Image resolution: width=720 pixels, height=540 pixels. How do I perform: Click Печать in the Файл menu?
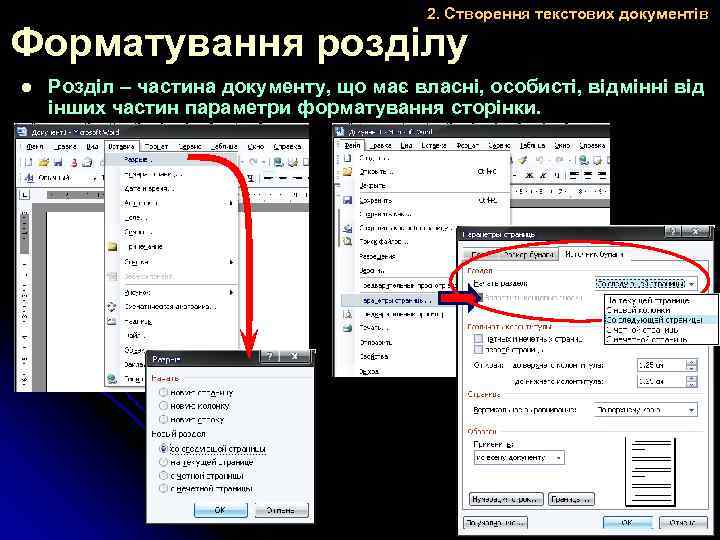pos(374,328)
